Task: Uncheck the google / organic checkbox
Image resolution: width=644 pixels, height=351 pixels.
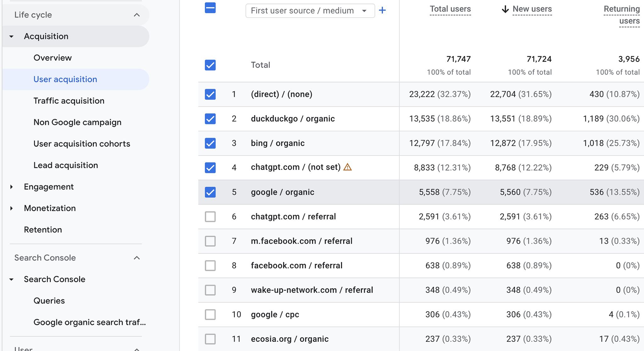Action: [210, 192]
